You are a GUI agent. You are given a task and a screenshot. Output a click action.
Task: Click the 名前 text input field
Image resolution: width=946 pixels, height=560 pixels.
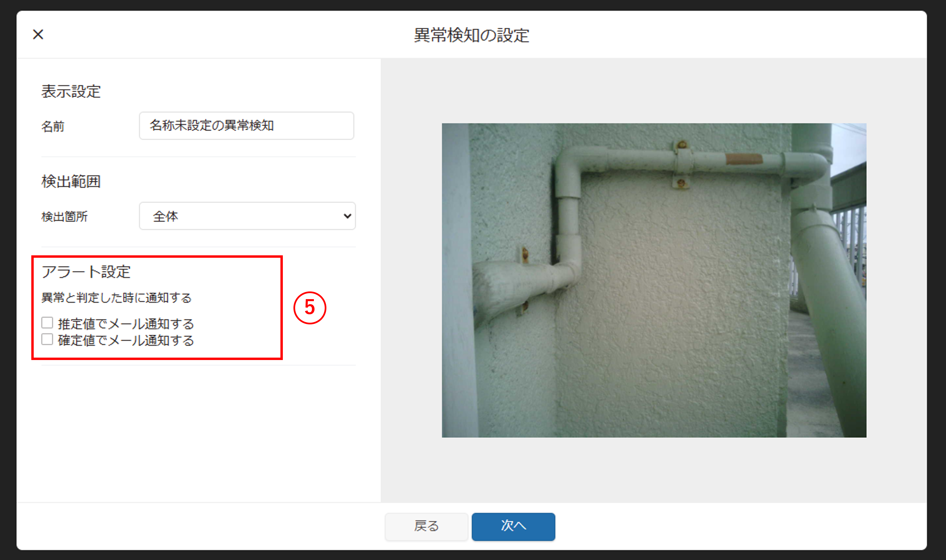pyautogui.click(x=246, y=126)
